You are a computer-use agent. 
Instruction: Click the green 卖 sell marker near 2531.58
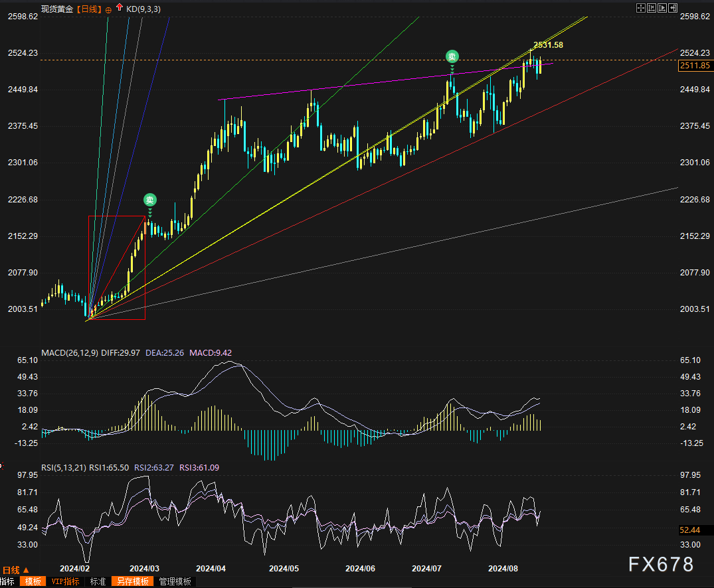(x=452, y=56)
